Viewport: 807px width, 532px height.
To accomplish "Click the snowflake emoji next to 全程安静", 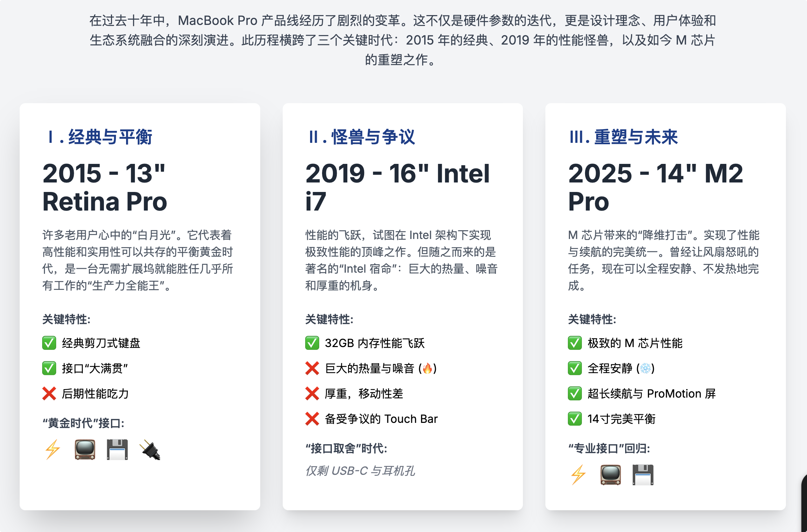I will click(x=645, y=368).
